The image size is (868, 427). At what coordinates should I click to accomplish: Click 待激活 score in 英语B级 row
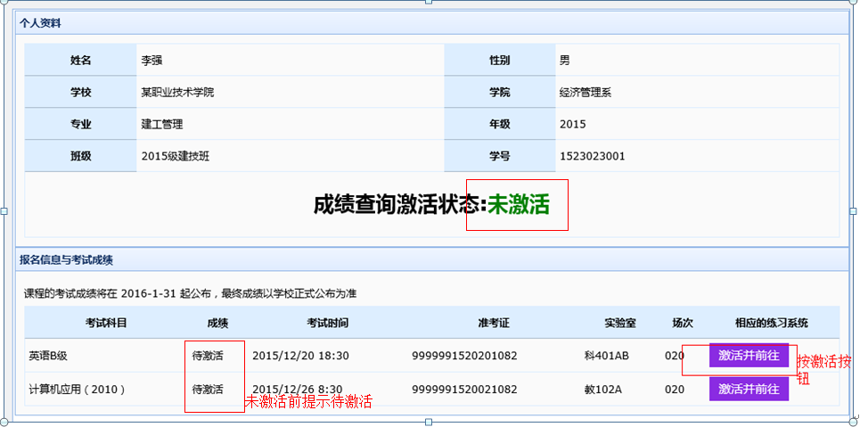(x=208, y=356)
